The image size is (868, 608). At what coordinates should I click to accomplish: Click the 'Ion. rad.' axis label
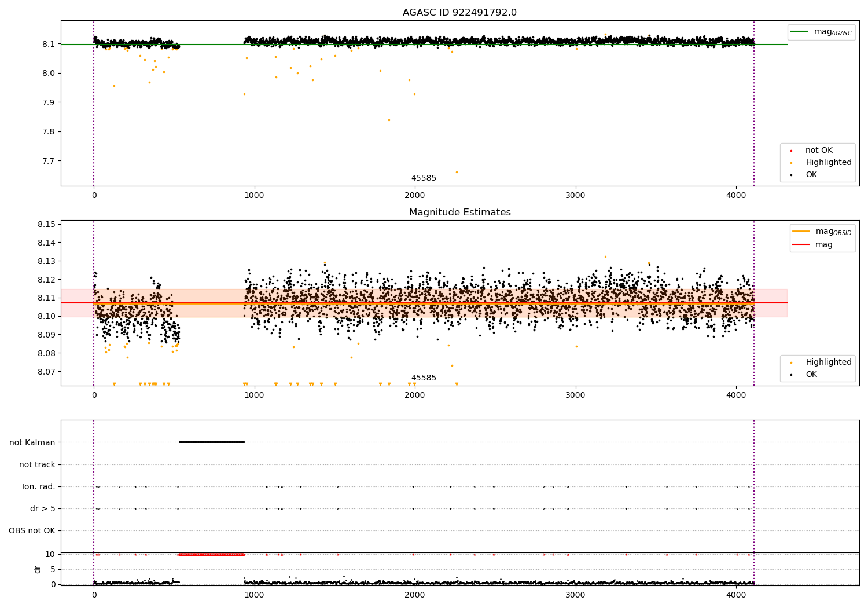click(39, 487)
